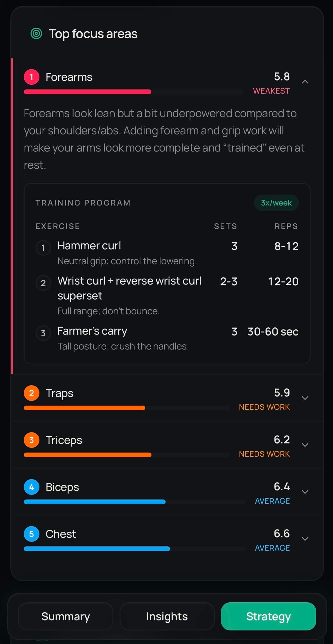
Task: Collapse the Forearms section chevron
Action: pyautogui.click(x=305, y=82)
